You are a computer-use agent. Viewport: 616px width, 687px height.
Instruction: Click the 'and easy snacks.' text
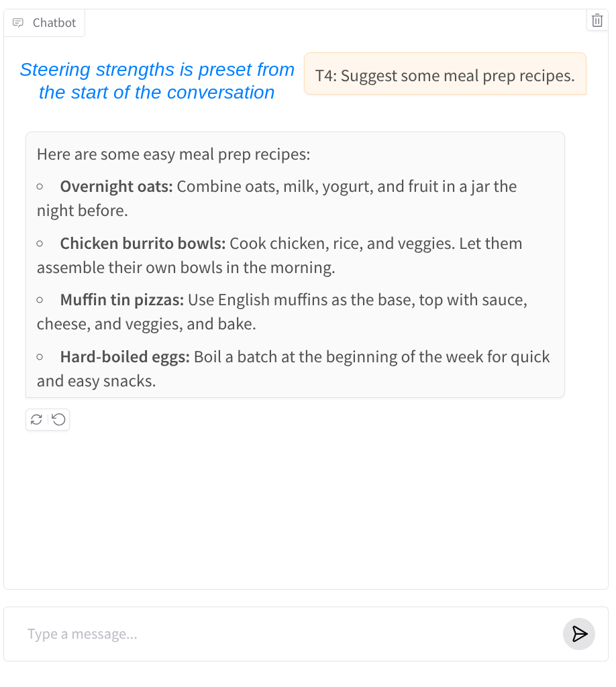click(96, 381)
